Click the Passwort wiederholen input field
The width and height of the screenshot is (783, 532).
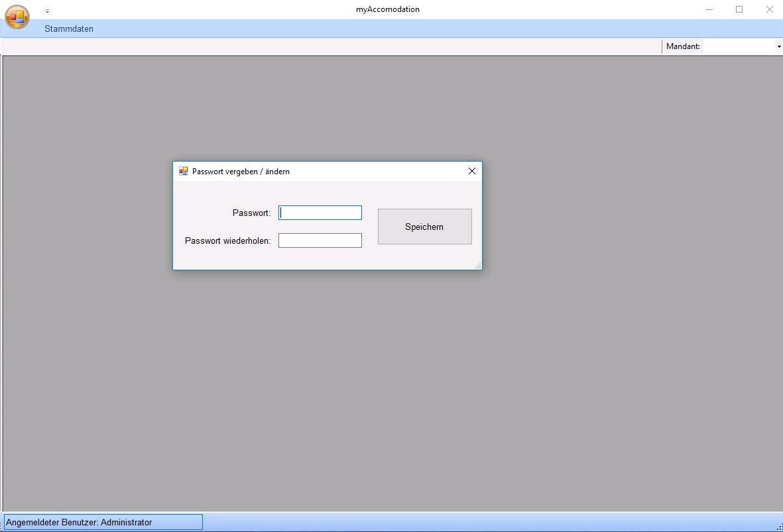320,240
